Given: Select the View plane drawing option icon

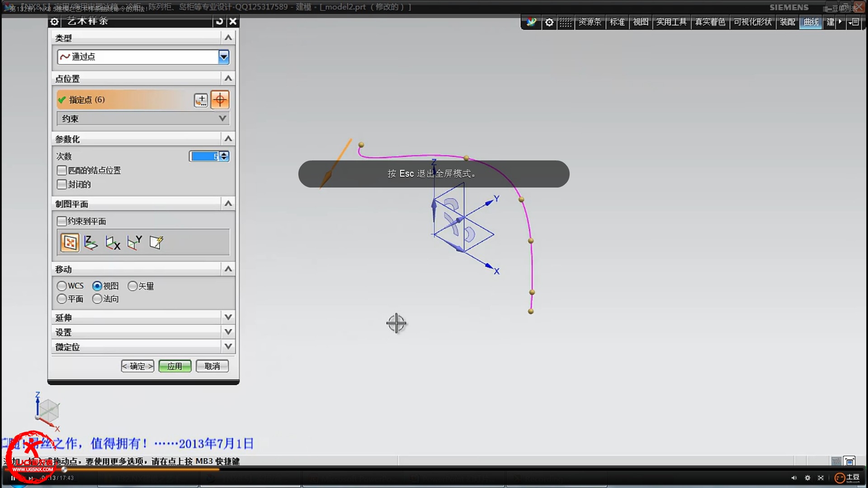Looking at the screenshot, I should pos(70,243).
